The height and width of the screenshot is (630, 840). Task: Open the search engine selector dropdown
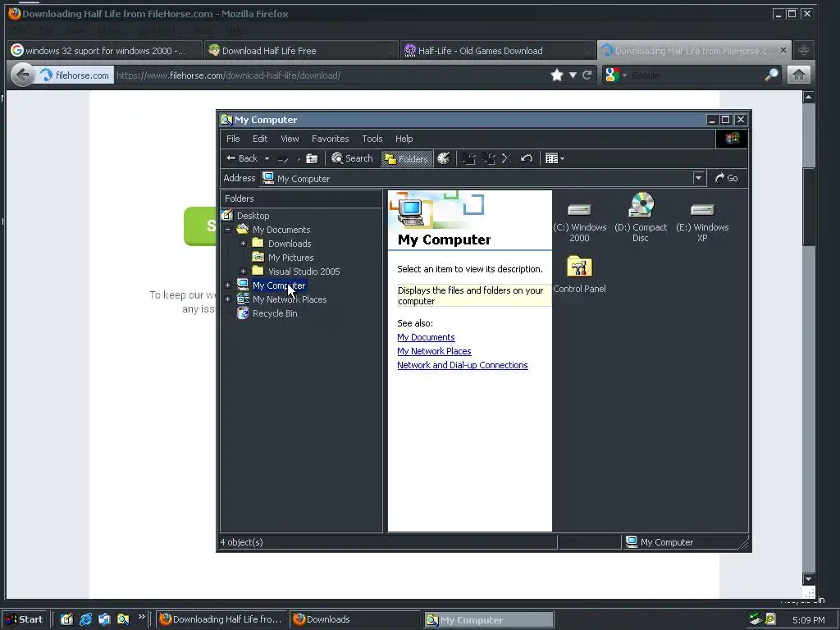[x=615, y=75]
